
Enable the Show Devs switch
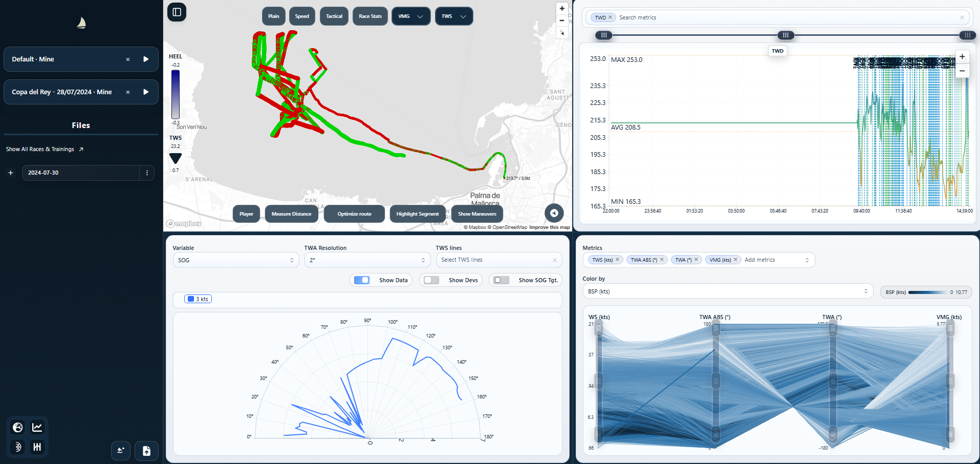[431, 280]
